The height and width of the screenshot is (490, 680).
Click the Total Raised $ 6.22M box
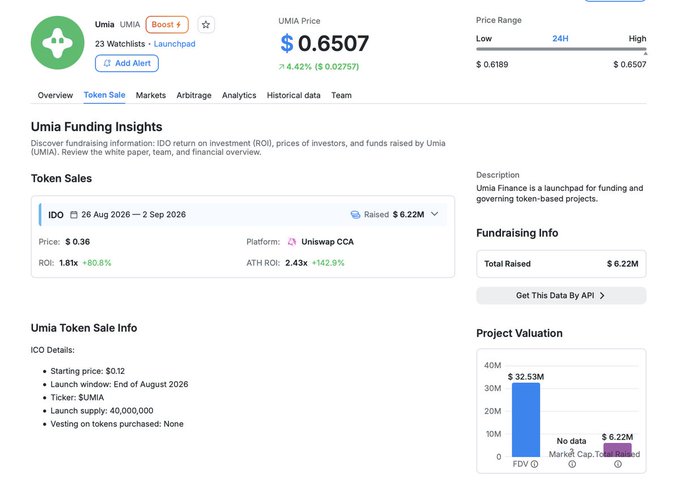tap(561, 264)
